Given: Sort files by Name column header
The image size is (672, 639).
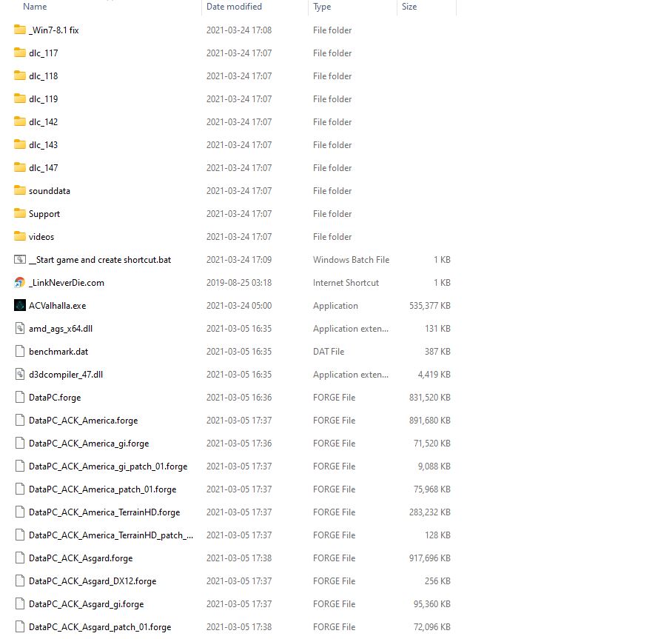Looking at the screenshot, I should click(35, 7).
